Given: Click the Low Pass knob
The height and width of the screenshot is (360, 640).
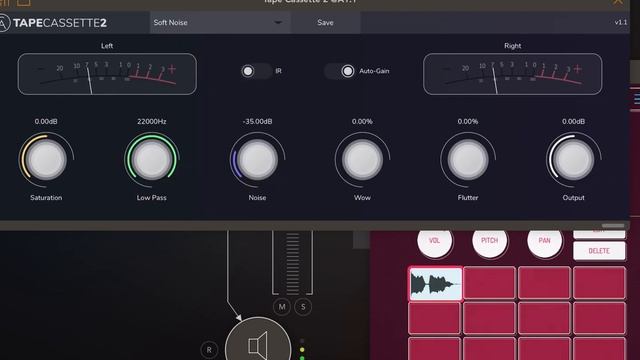Looking at the screenshot, I should point(151,160).
